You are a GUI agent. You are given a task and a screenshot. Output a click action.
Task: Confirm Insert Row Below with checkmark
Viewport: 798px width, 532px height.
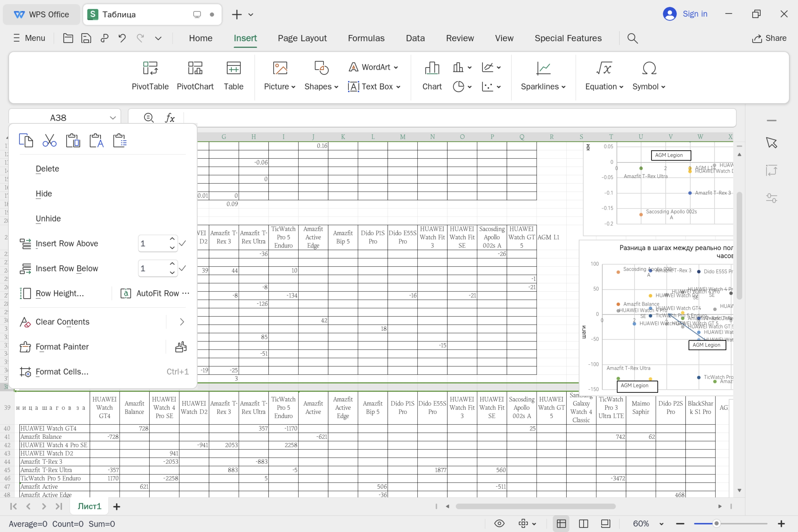click(x=183, y=268)
